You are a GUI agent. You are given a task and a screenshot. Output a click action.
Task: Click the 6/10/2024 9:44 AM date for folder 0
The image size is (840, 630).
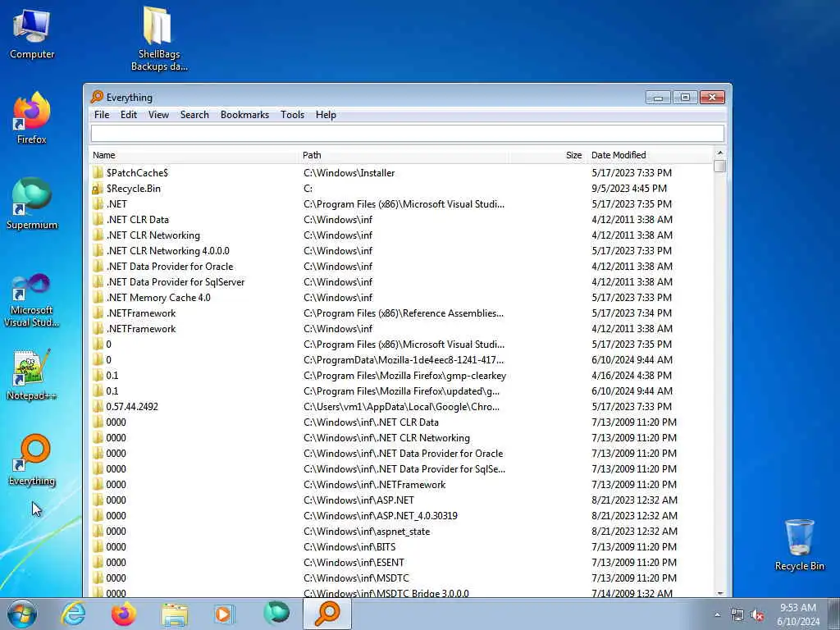[632, 360]
